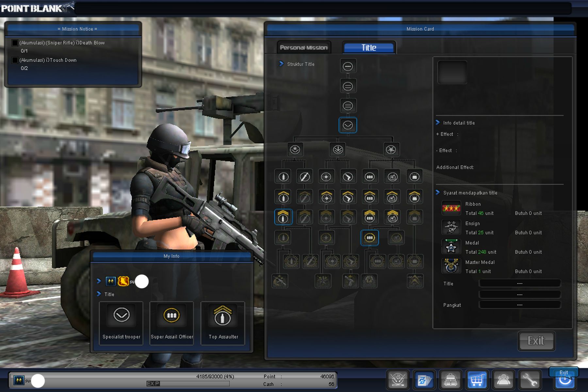Select the plain knife title without chevron
This screenshot has width=588, height=392.
click(x=304, y=177)
